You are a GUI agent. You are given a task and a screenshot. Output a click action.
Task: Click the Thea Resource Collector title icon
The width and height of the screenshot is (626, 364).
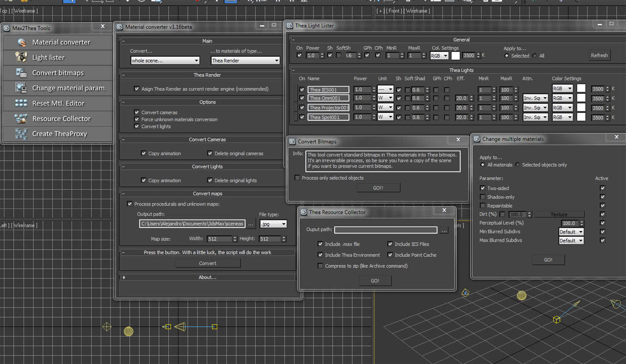coord(304,212)
